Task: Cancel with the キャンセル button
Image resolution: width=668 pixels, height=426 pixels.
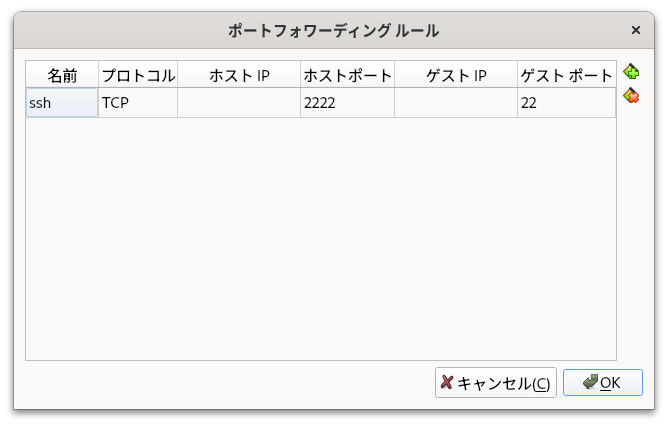Action: (x=496, y=383)
